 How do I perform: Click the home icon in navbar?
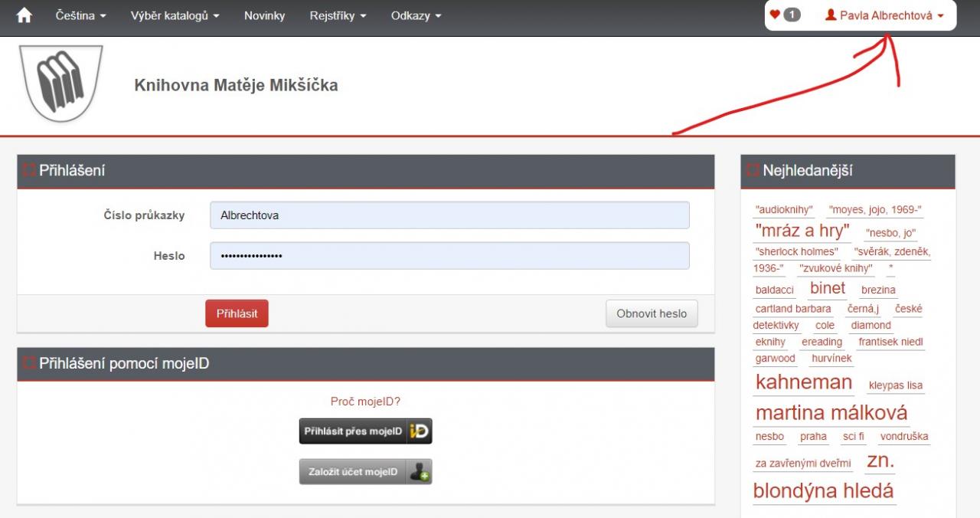click(24, 16)
